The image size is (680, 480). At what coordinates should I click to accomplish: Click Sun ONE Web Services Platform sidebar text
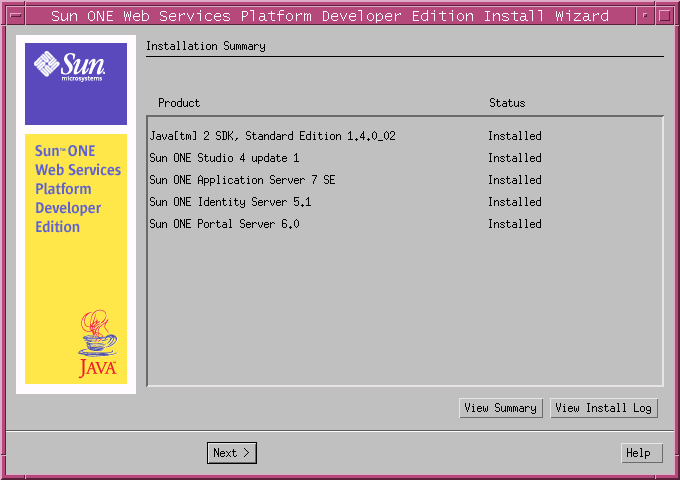point(78,189)
